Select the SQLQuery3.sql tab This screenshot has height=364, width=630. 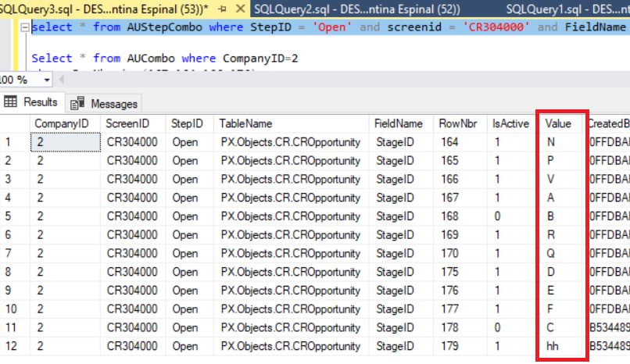point(104,9)
